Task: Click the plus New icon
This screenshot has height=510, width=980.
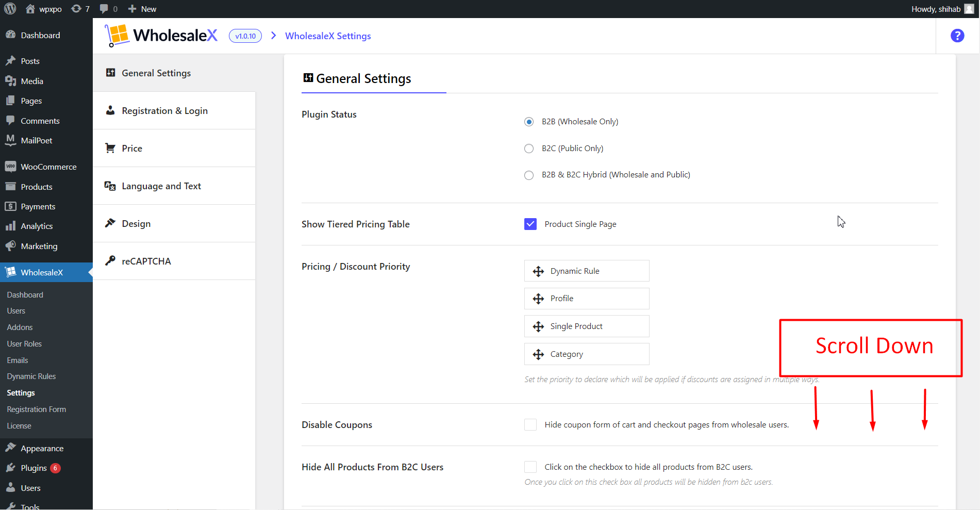Action: click(x=132, y=9)
